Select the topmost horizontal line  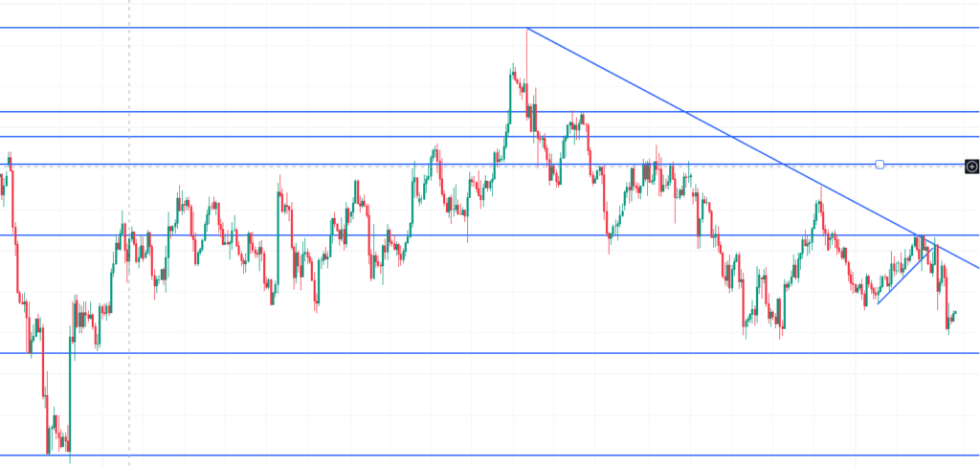(287, 28)
